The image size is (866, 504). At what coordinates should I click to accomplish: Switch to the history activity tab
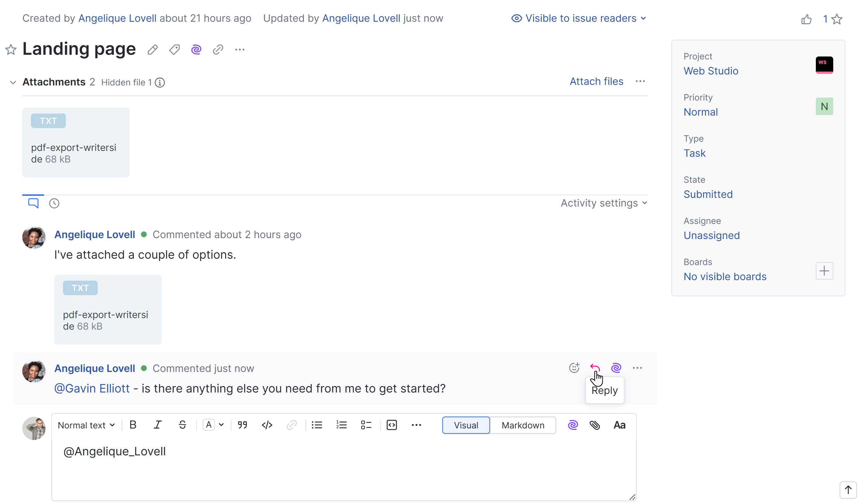pos(54,203)
